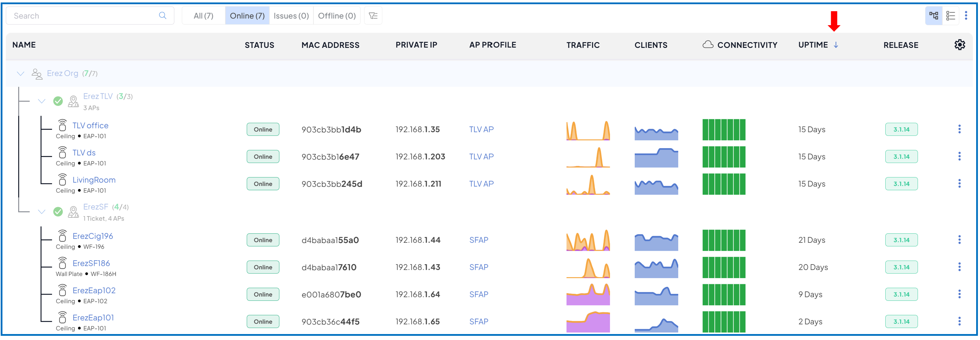Screen dimensions: 980x340
Task: Click the traffic chart for ErezEap102
Action: point(588,294)
